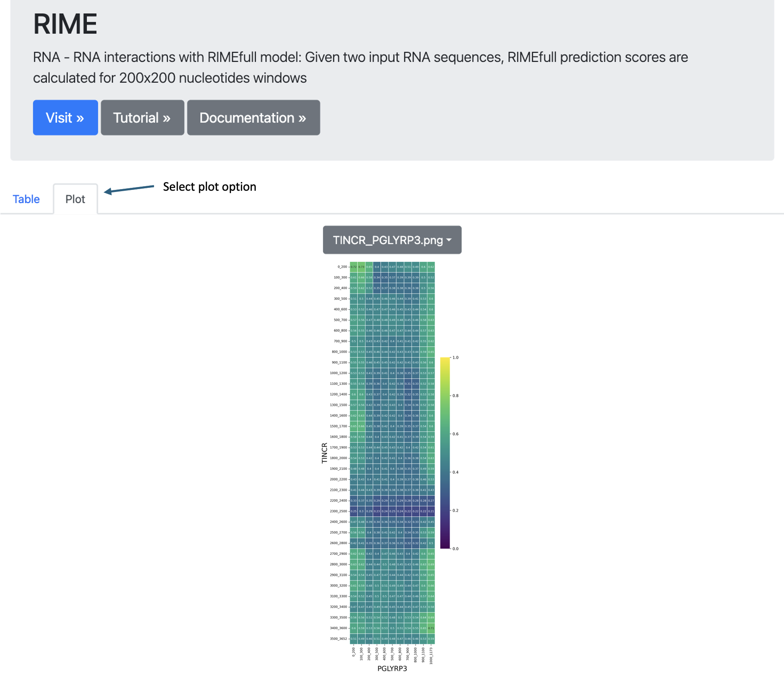Click the 1000_1173 column label

pyautogui.click(x=431, y=655)
